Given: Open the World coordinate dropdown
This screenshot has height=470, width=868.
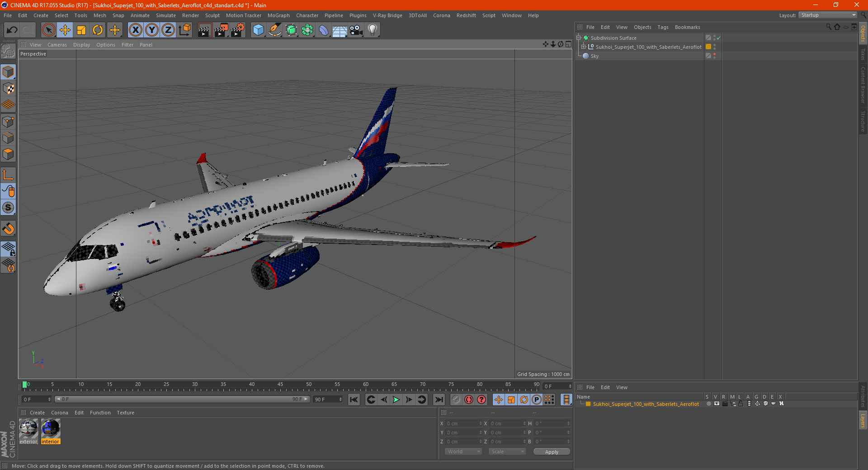Looking at the screenshot, I should coord(463,451).
